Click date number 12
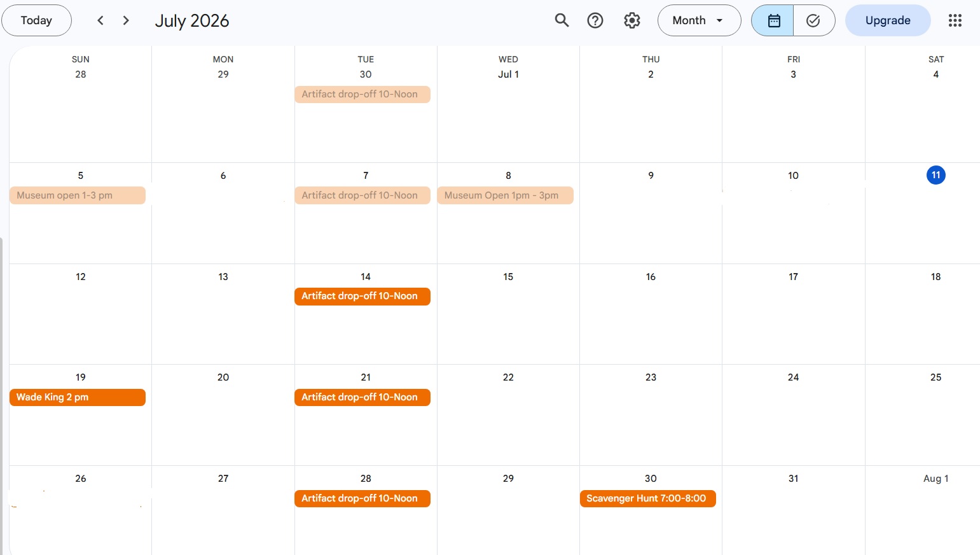Image resolution: width=980 pixels, height=555 pixels. click(x=81, y=277)
